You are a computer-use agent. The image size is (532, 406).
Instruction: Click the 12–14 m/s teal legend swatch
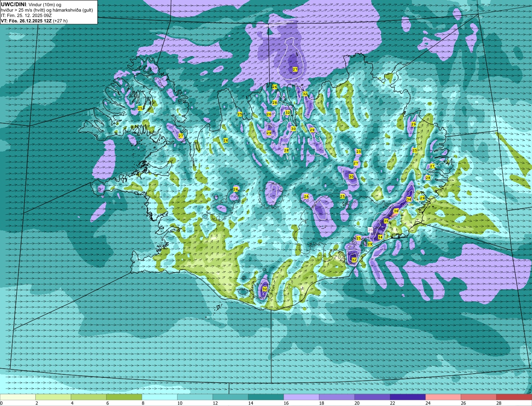231,397
